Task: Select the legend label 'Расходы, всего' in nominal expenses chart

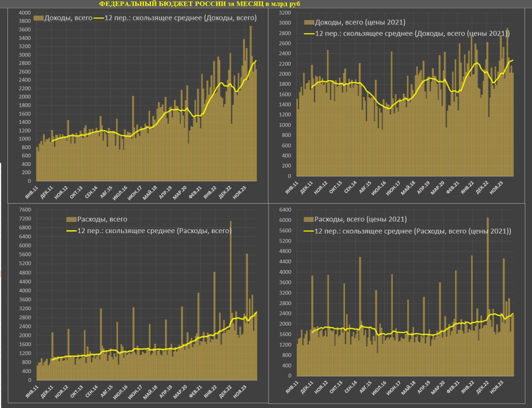Action: coord(102,219)
